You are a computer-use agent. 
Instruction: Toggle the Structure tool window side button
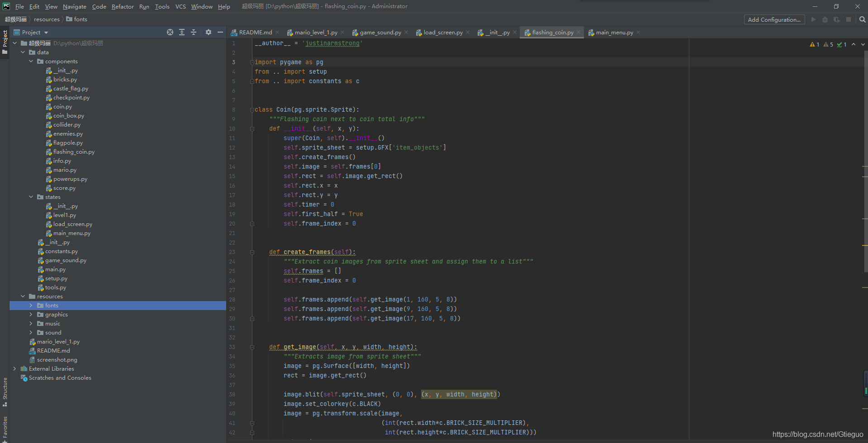pyautogui.click(x=5, y=391)
